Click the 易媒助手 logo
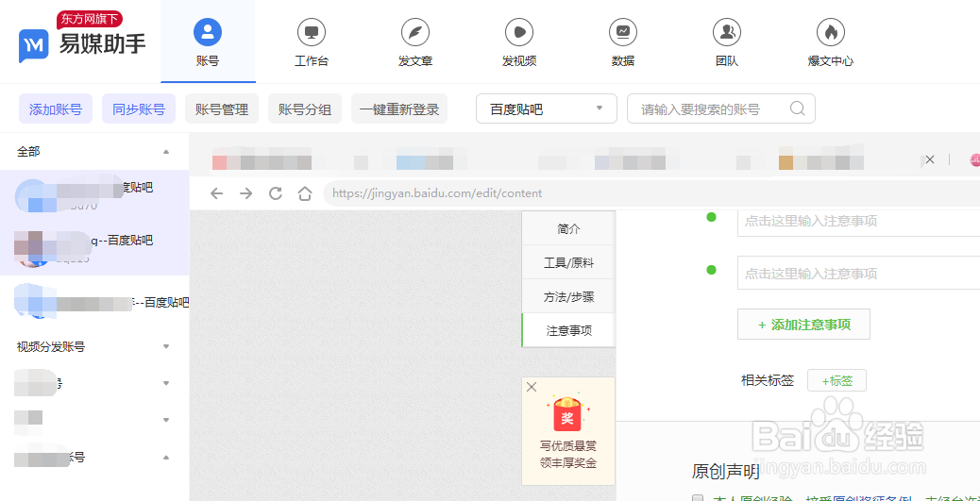 click(x=82, y=40)
